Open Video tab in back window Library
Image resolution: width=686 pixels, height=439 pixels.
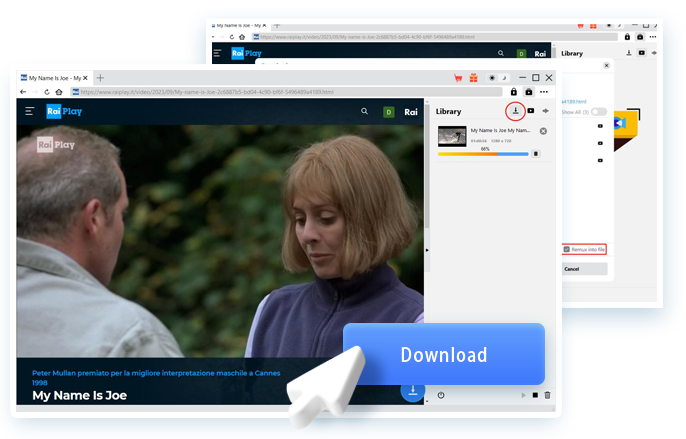(641, 53)
